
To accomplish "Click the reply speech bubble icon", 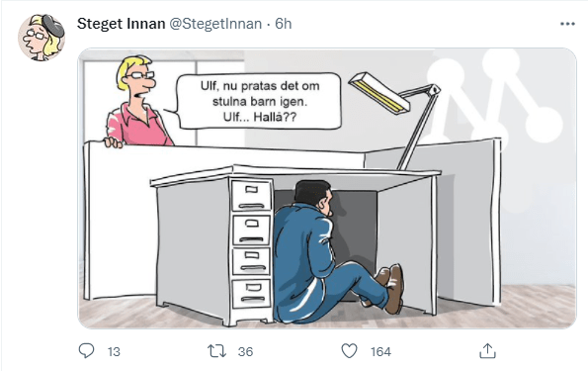I will pos(86,351).
